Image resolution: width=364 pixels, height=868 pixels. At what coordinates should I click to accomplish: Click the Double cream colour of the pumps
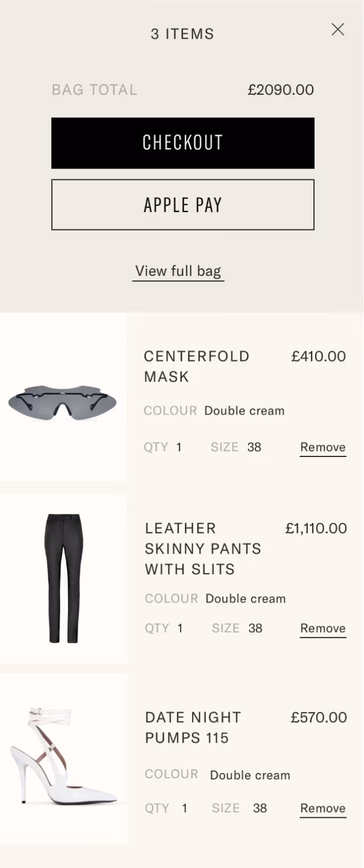pyautogui.click(x=250, y=775)
